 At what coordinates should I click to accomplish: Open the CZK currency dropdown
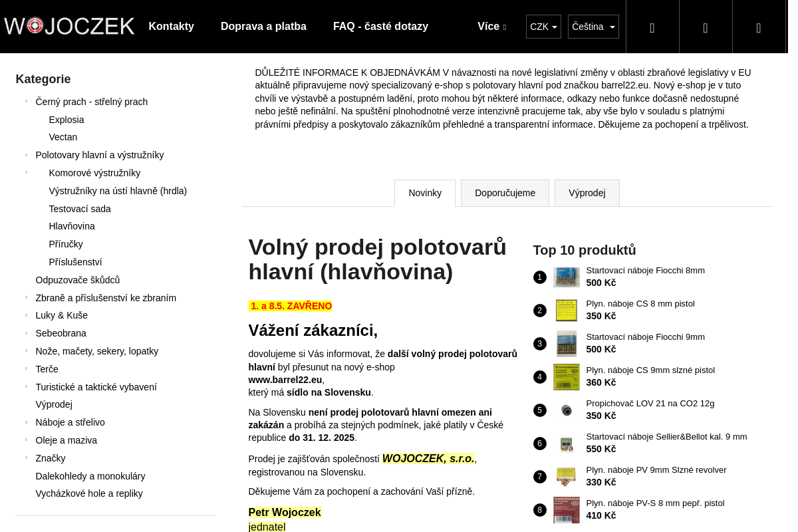[x=543, y=27]
